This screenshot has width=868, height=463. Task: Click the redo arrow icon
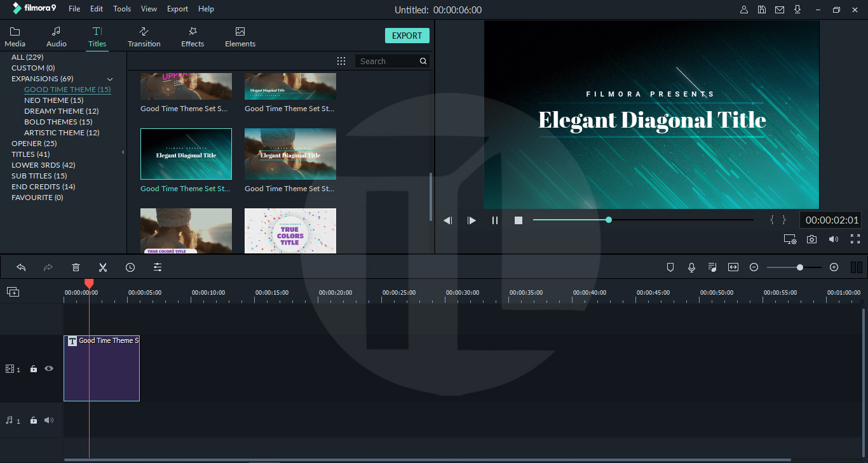coord(48,267)
